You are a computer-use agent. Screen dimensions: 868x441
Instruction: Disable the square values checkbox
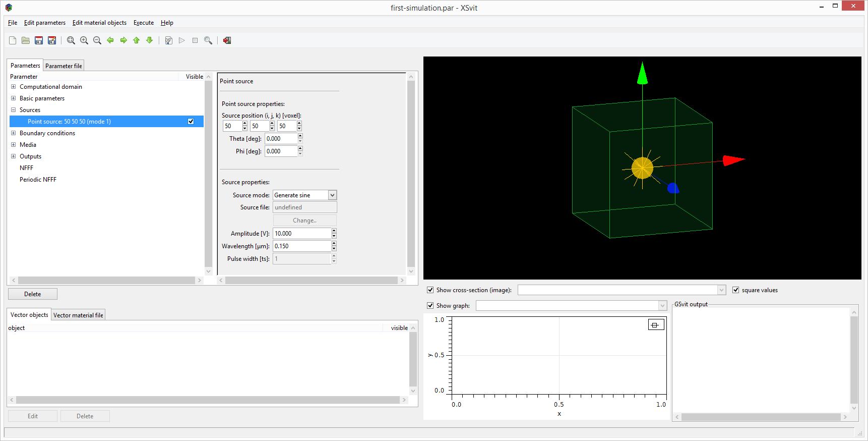coord(735,290)
